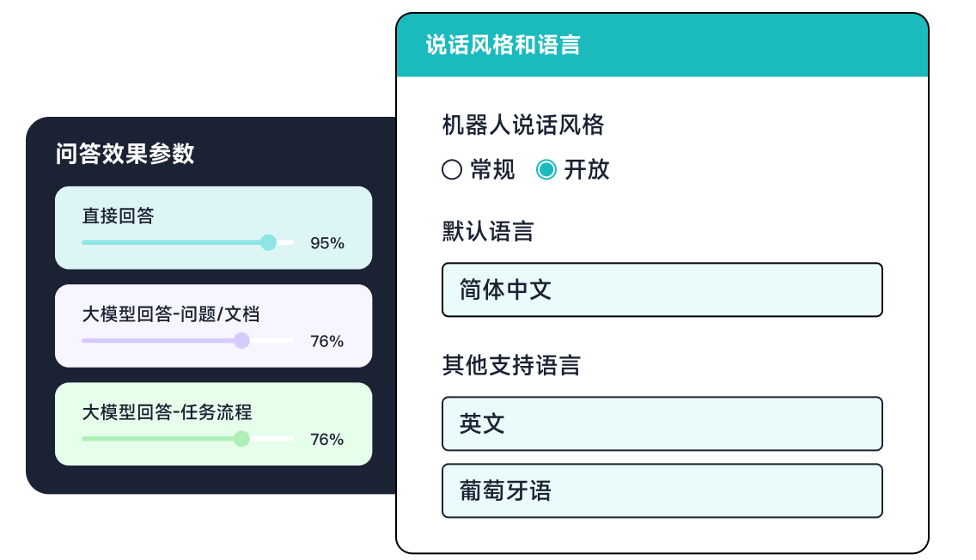Viewport: 976px width, 560px height.
Task: Click the 葡萄牙语 supported language box
Action: [662, 491]
